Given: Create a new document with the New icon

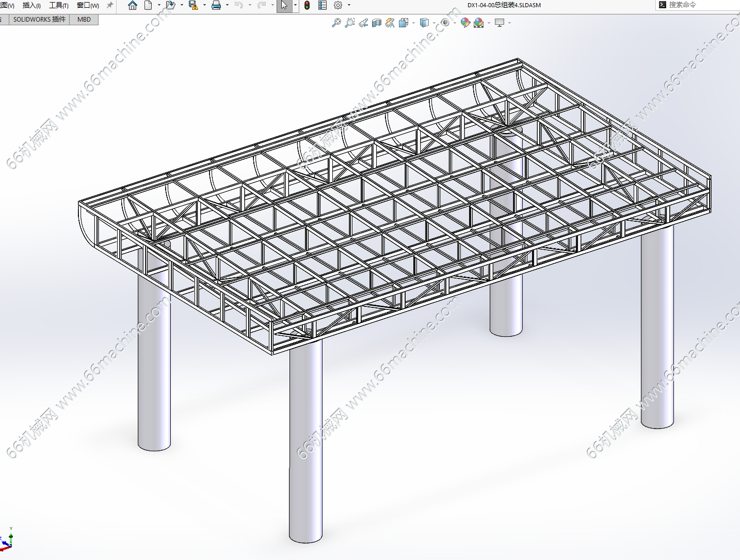Looking at the screenshot, I should pos(148,5).
